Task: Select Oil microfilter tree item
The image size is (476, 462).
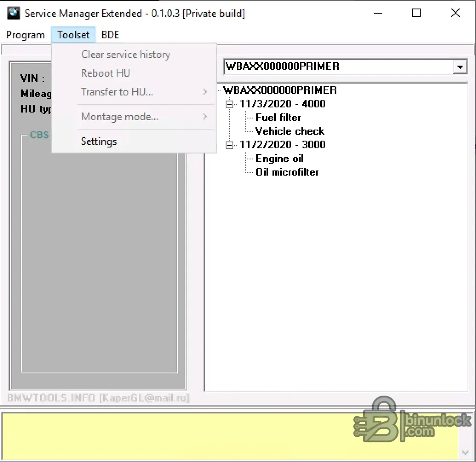Action: tap(287, 172)
